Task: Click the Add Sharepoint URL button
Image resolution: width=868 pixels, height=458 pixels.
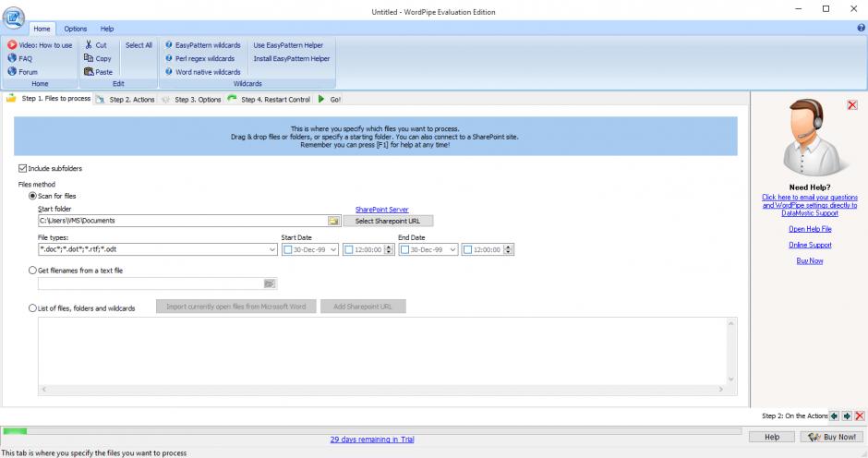Action: click(x=363, y=307)
